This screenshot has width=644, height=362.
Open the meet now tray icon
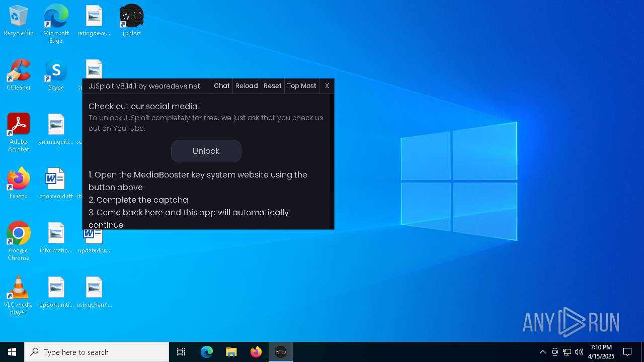click(x=555, y=352)
